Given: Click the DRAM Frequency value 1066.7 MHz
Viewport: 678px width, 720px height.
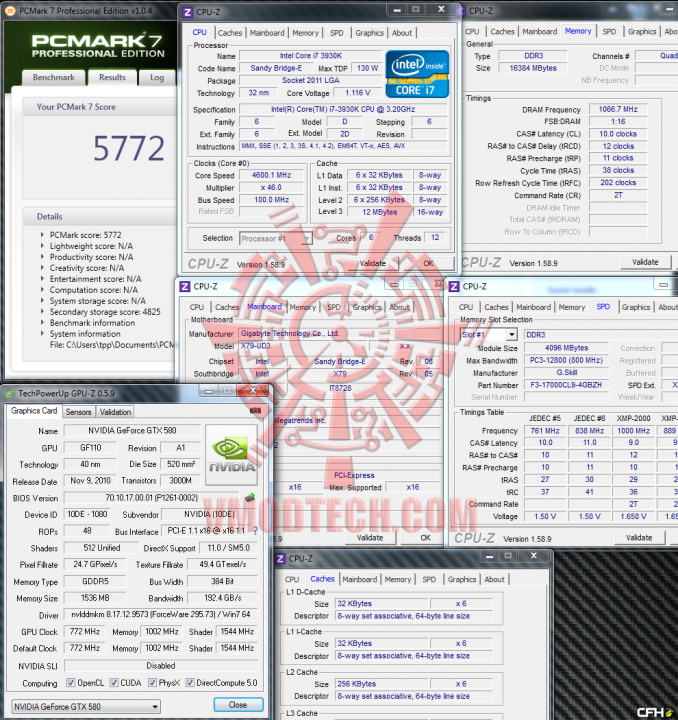Looking at the screenshot, I should 618,109.
